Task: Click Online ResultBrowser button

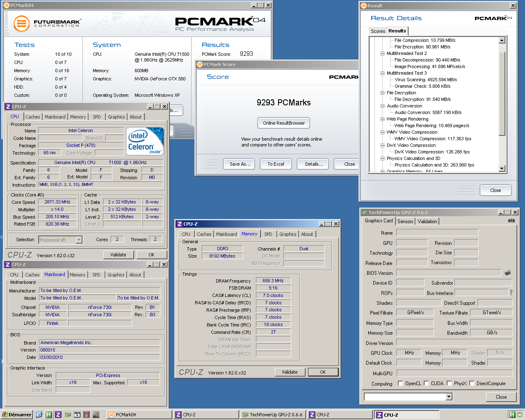Action: tap(284, 123)
